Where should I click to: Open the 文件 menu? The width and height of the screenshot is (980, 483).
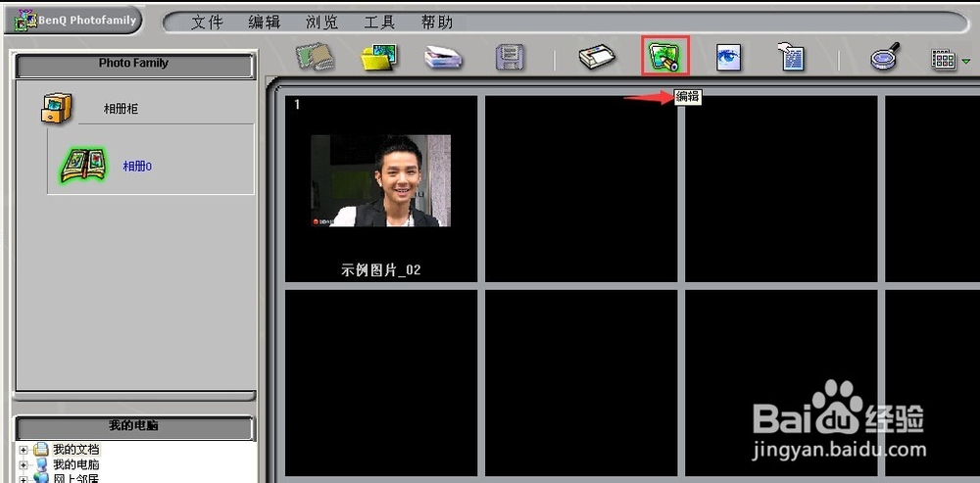207,23
